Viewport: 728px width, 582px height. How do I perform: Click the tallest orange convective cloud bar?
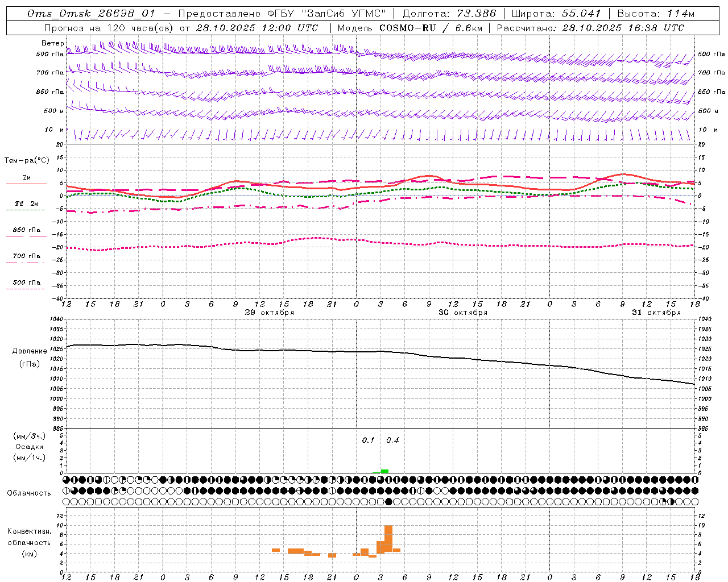[388, 539]
